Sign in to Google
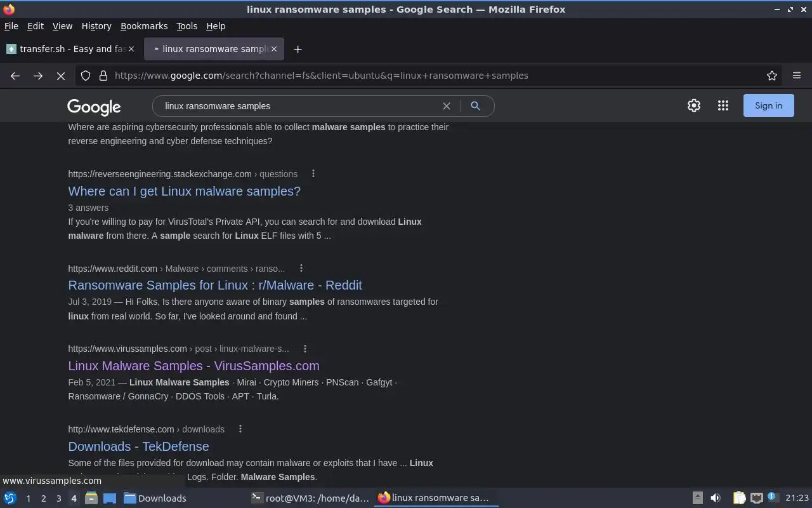 tap(768, 105)
